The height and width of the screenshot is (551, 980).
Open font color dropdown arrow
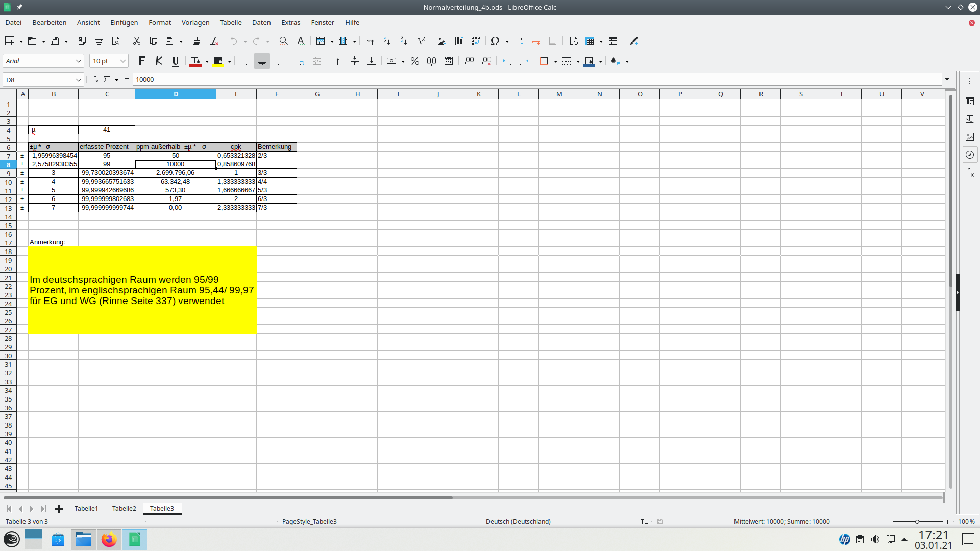(207, 61)
